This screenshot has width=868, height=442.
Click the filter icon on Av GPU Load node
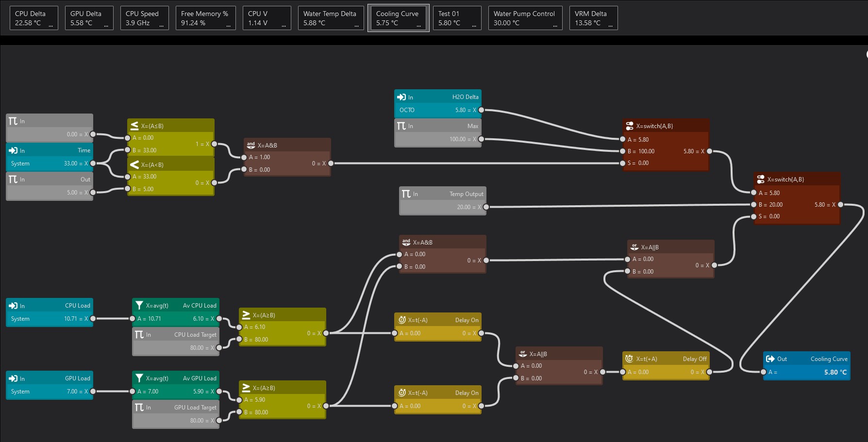click(x=139, y=378)
